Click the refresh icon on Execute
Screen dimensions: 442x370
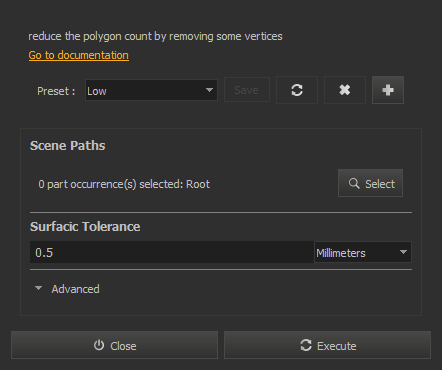coord(306,345)
